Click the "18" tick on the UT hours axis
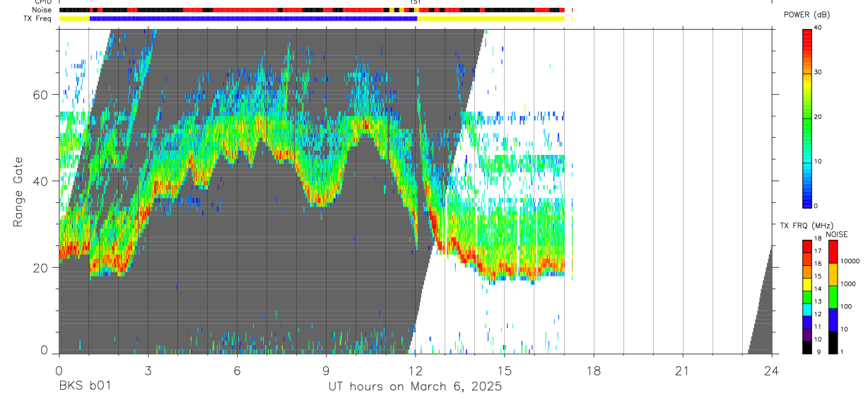The image size is (868, 401). 593,371
